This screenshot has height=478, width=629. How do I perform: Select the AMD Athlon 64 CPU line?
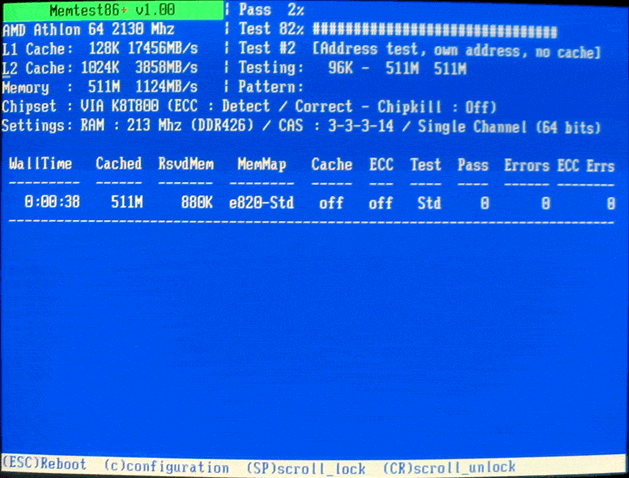88,30
